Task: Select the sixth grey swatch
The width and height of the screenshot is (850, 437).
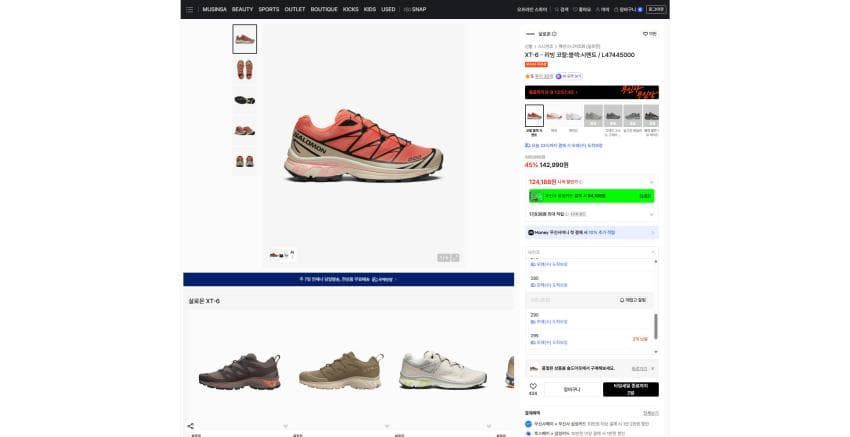Action: click(632, 116)
